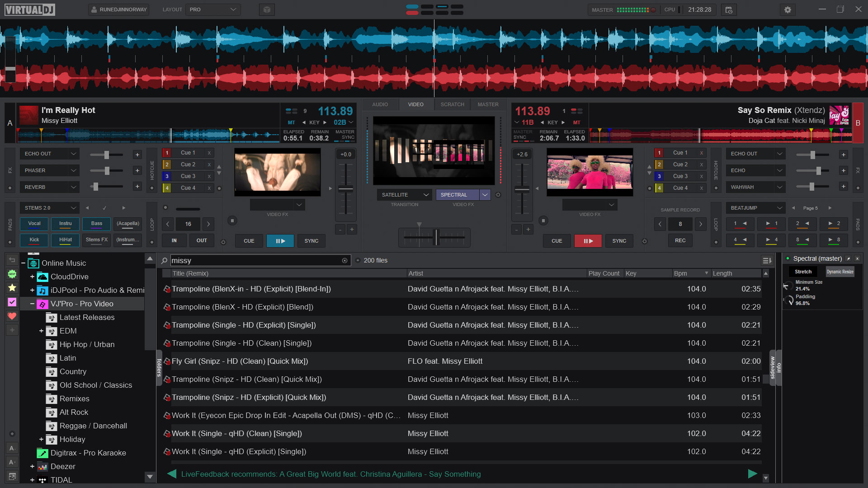Enable loop IN on deck A
The width and height of the screenshot is (868, 488).
[174, 241]
